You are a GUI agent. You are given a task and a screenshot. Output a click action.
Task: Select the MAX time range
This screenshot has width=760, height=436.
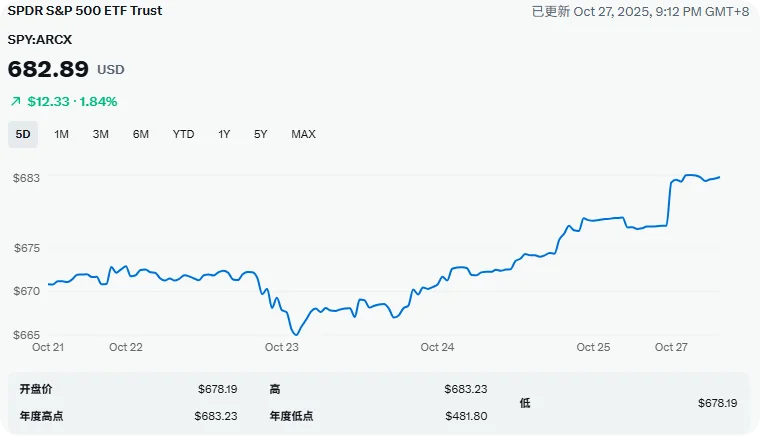point(303,134)
